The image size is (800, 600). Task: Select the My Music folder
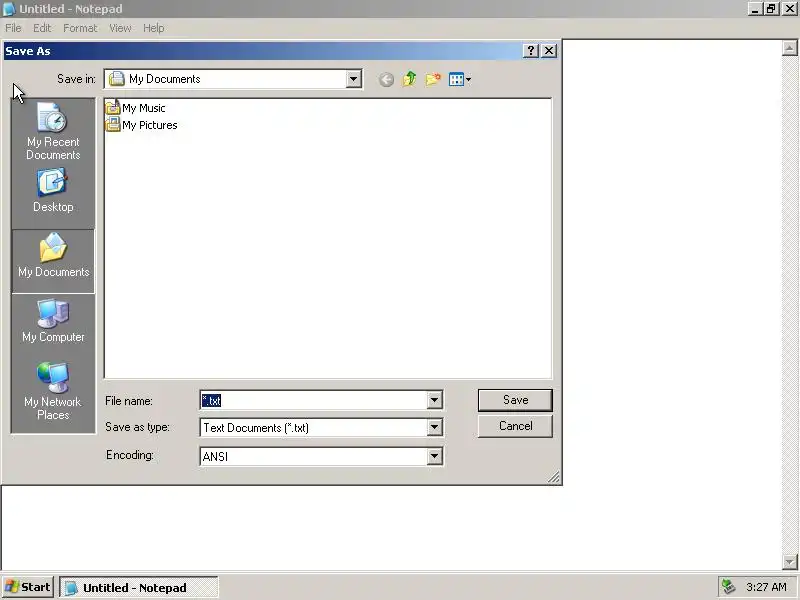coord(136,108)
